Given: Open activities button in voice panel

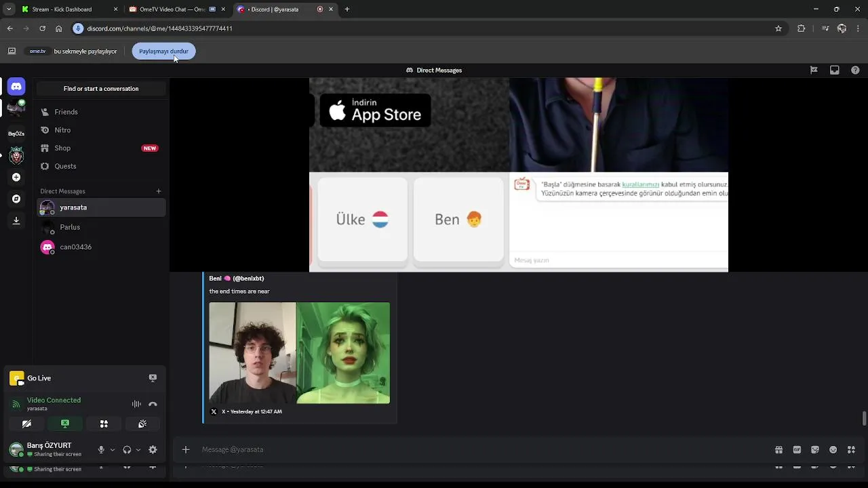Looking at the screenshot, I should point(104,424).
